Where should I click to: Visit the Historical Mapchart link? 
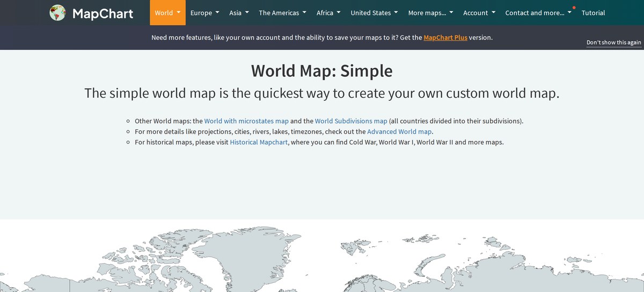pyautogui.click(x=259, y=142)
